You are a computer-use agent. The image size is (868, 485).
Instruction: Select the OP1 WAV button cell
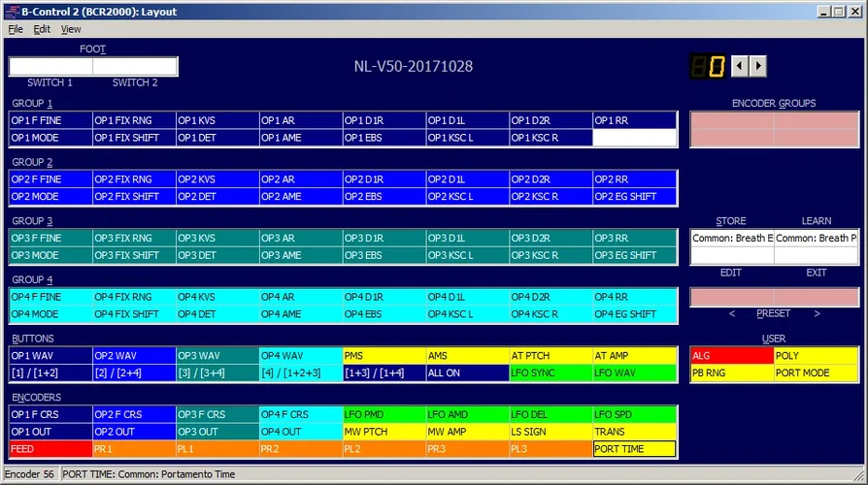[x=50, y=356]
